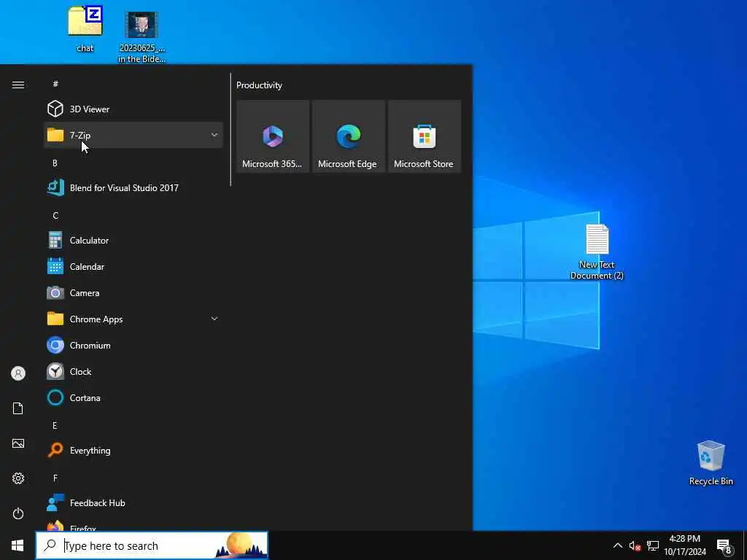
Task: Open Settings via the gear icon
Action: click(x=18, y=478)
